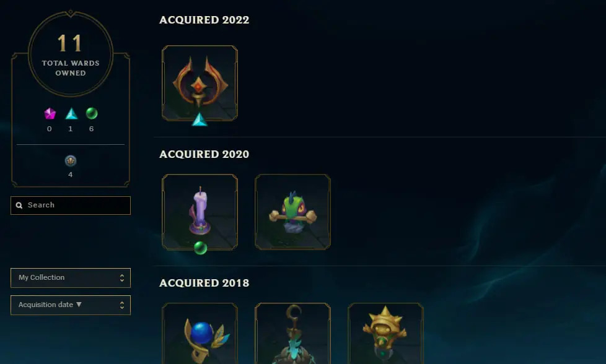Click blue triangle badge under 2022 ward
Screen dimensions: 606x364
tap(200, 119)
